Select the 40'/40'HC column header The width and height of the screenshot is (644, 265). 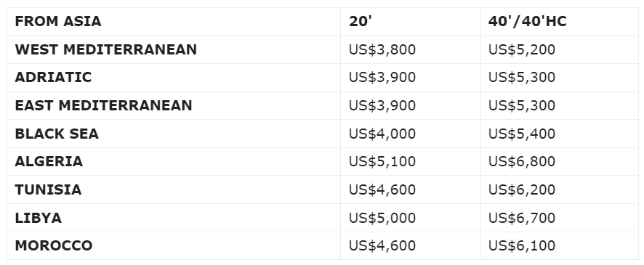(528, 21)
